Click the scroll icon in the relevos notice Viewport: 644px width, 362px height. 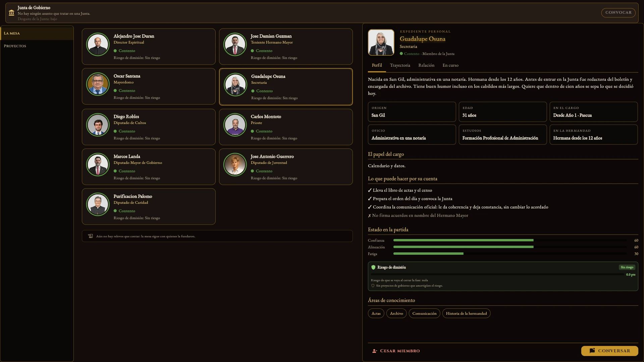[90, 236]
